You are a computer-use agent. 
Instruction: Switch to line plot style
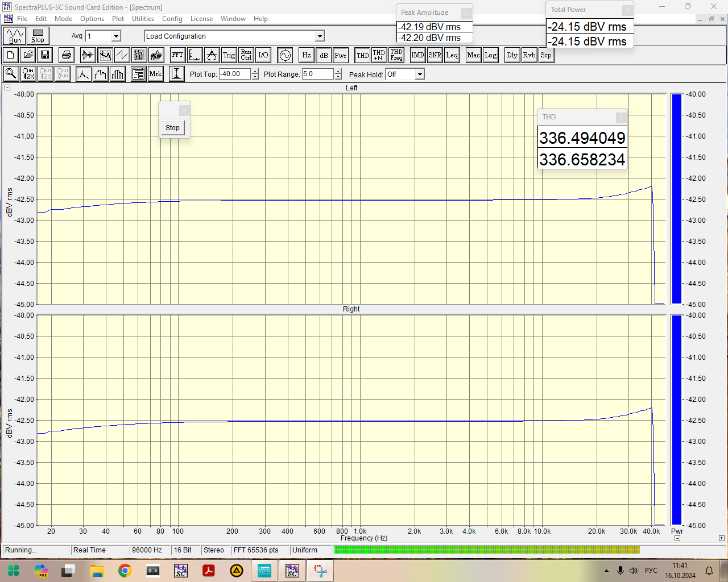click(x=84, y=74)
